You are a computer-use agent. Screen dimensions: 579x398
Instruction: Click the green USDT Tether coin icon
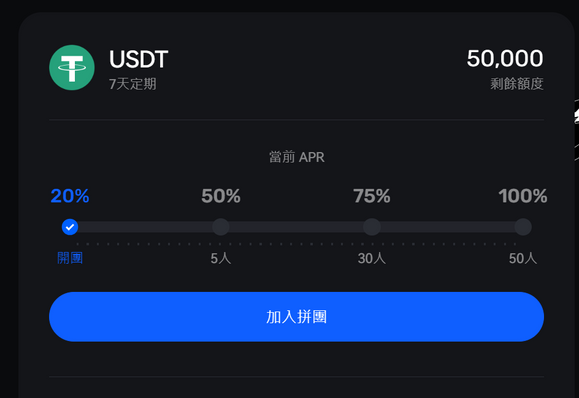click(72, 68)
